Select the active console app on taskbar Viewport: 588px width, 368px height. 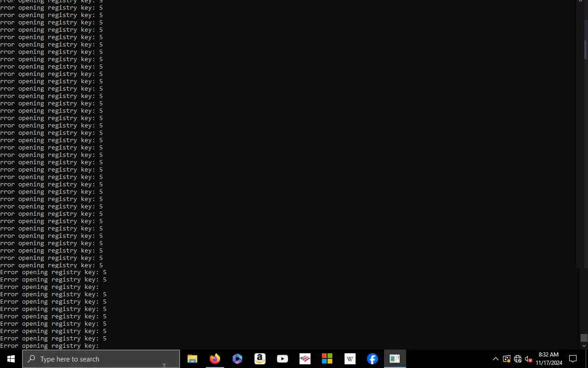(x=395, y=359)
